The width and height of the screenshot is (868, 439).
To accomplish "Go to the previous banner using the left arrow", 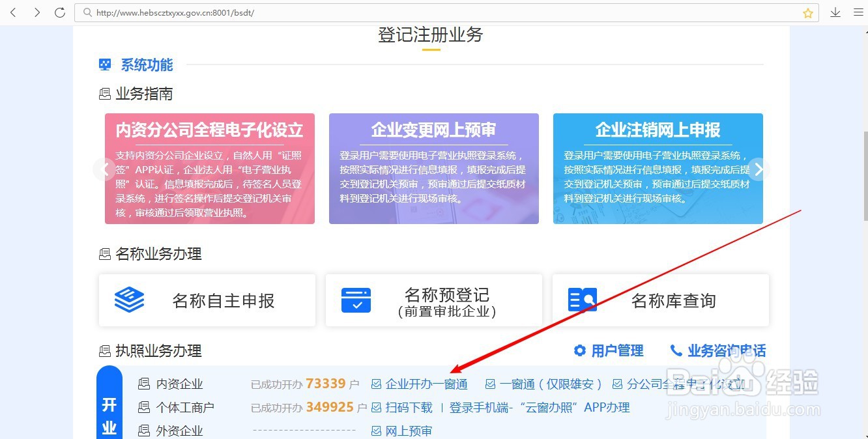I will tap(105, 169).
